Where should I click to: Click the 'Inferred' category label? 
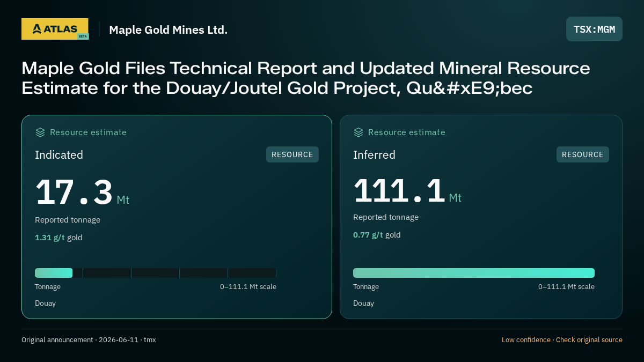374,155
